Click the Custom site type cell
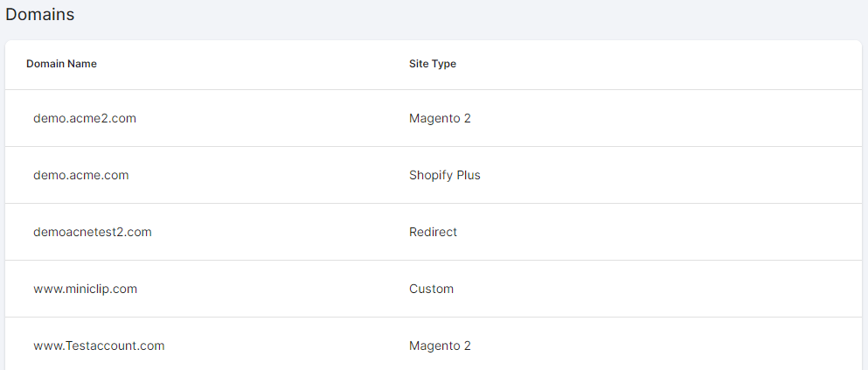Image resolution: width=868 pixels, height=370 pixels. [431, 289]
